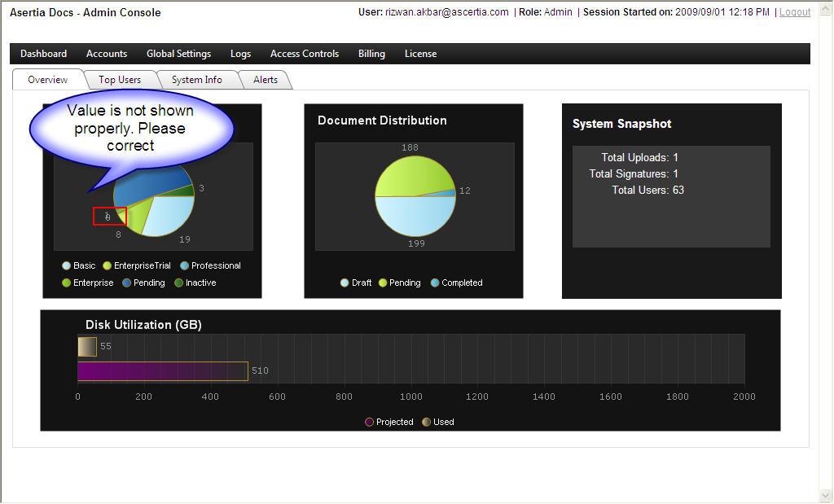Image resolution: width=834 pixels, height=504 pixels.
Task: Click the Pending legend marker under Document Distribution
Action: 383,283
